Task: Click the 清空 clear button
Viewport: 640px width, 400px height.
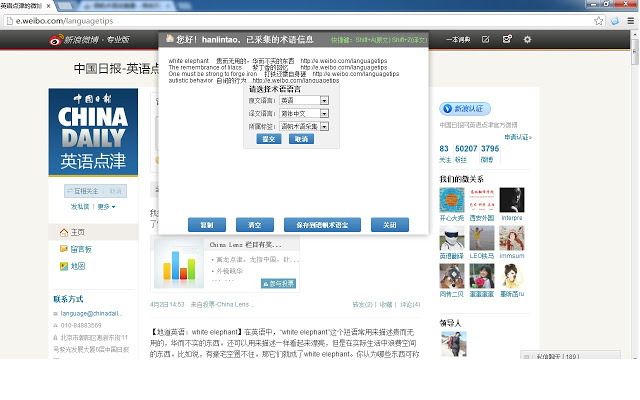Action: point(255,225)
